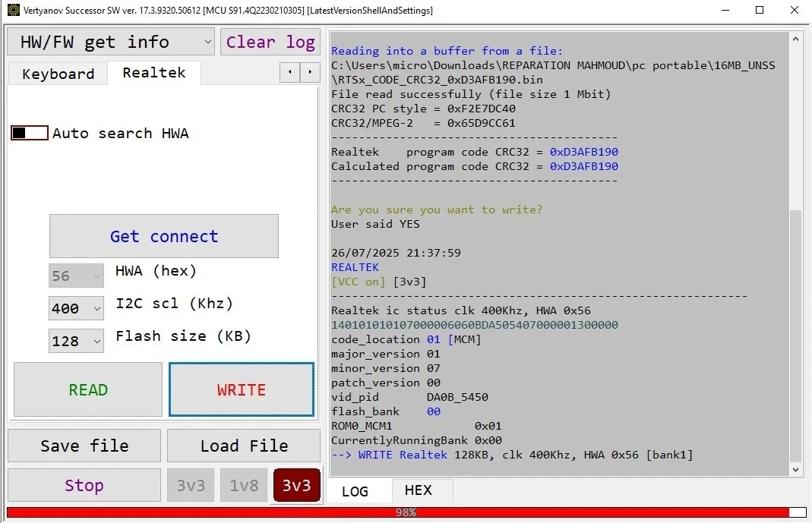Open the HW/FW get info dropdown
This screenshot has height=523, width=812.
click(x=111, y=42)
